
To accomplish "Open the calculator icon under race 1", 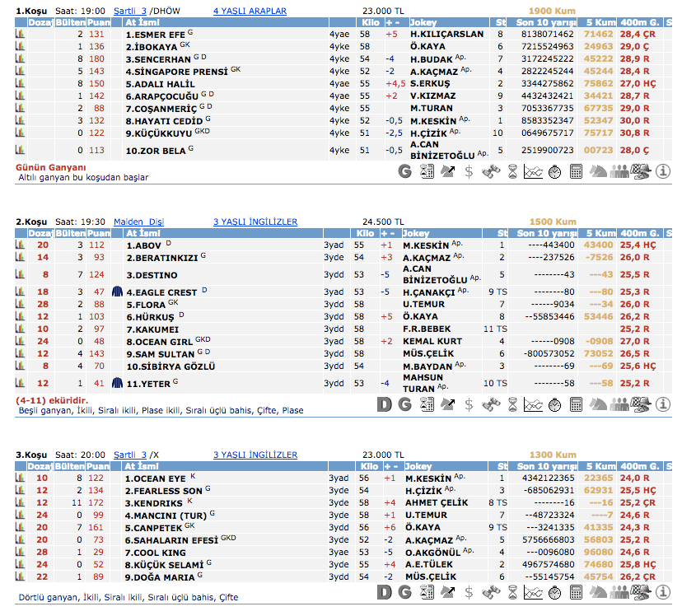I will 576,171.
